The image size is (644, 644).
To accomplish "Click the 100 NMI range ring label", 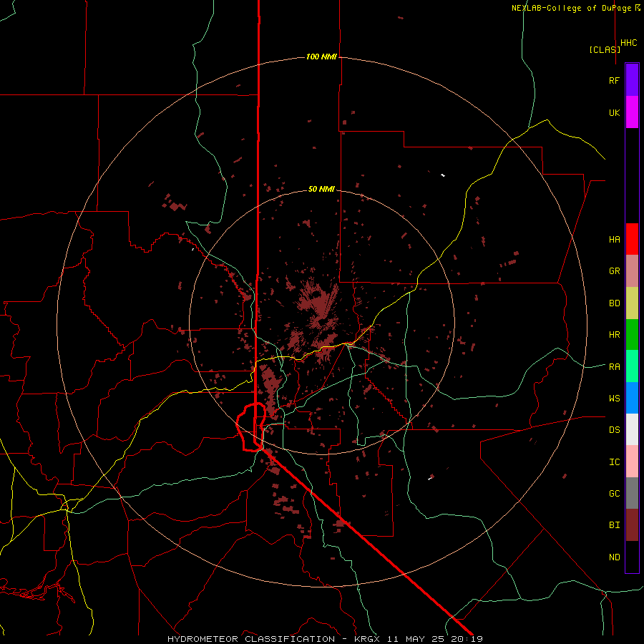I will pos(321,57).
